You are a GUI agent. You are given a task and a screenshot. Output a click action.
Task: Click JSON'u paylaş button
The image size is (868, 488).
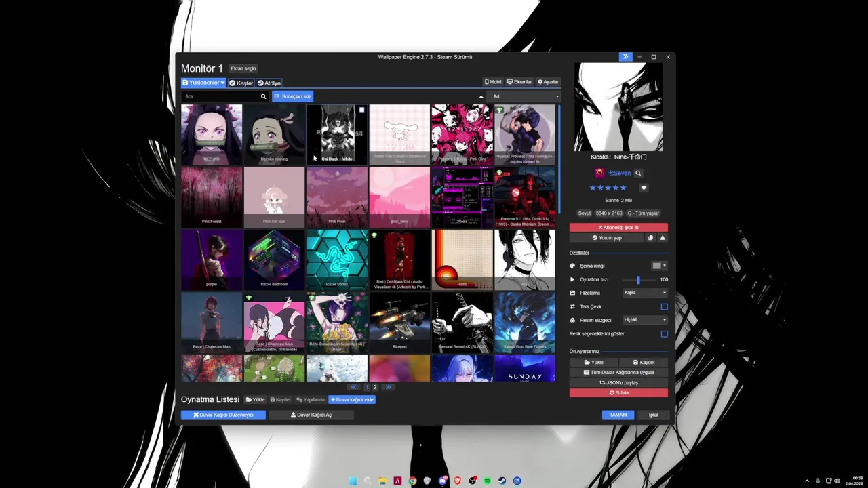click(618, 382)
